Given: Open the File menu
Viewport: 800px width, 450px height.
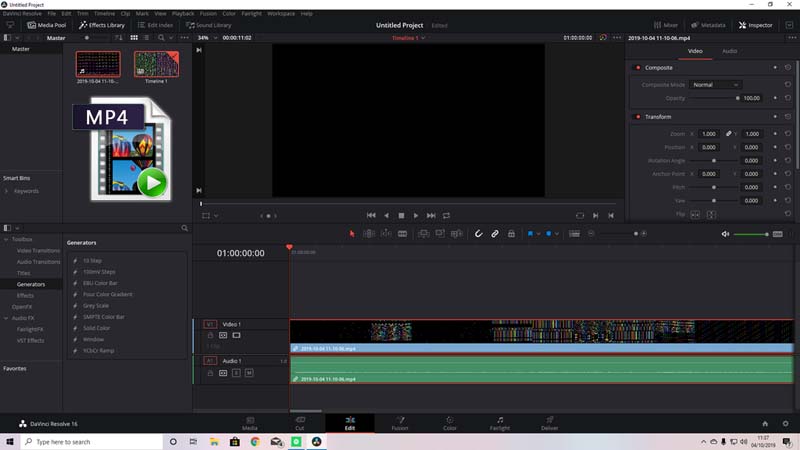Looking at the screenshot, I should 52,14.
